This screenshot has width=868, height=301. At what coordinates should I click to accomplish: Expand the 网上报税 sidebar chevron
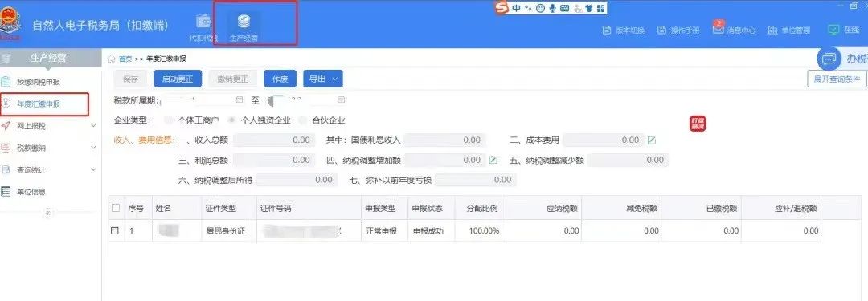(x=93, y=125)
